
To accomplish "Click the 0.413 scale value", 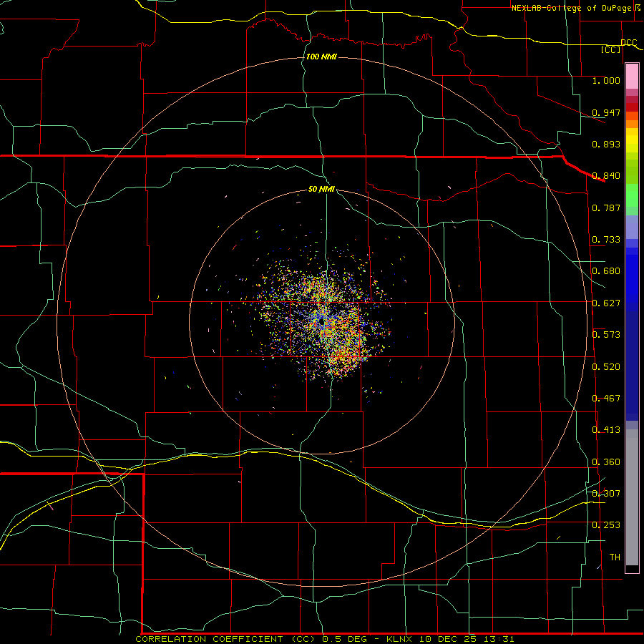I will [606, 430].
